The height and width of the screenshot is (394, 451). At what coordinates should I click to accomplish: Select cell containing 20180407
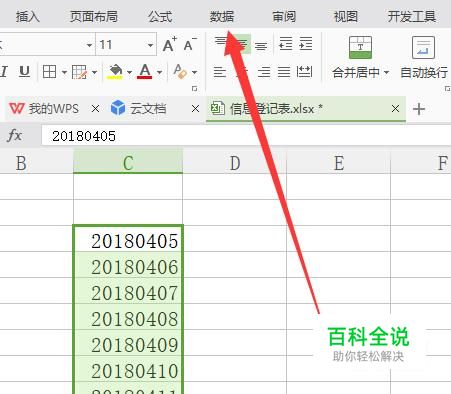pyautogui.click(x=128, y=291)
